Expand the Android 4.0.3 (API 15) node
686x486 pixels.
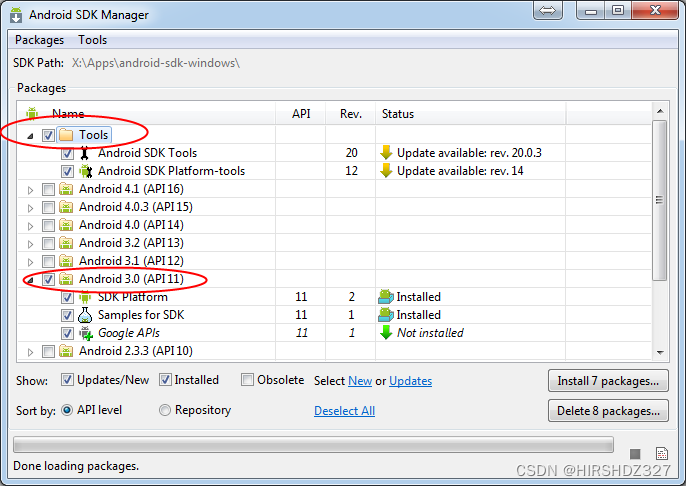coord(30,208)
